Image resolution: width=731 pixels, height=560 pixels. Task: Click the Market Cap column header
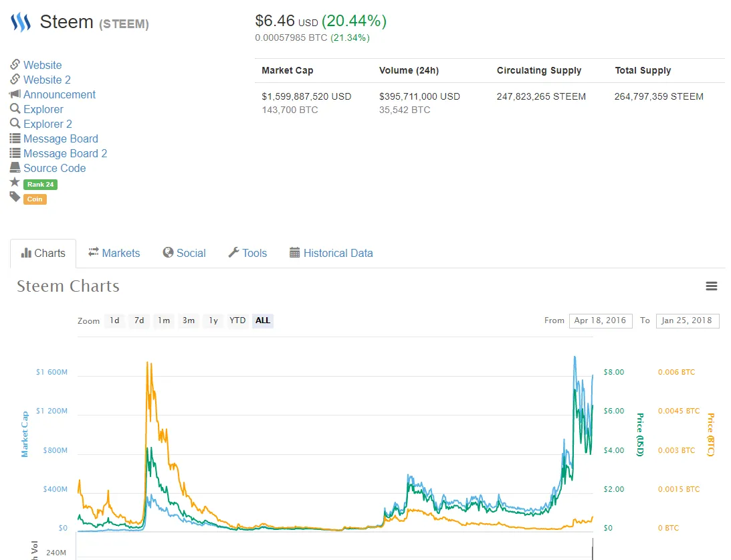point(287,70)
